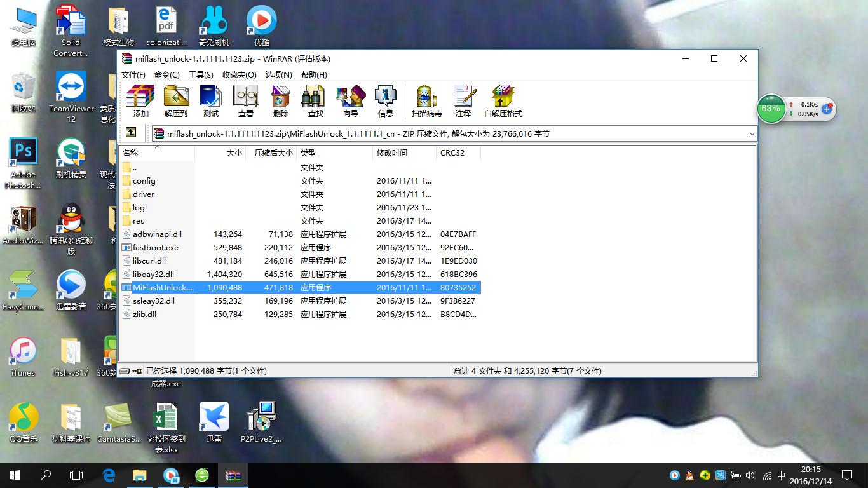Expand the archive path dropdown arrow
The image size is (868, 488).
[x=752, y=134]
